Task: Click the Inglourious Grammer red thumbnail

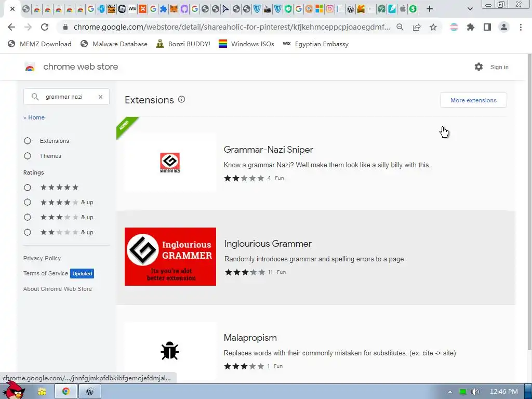Action: pos(170,257)
